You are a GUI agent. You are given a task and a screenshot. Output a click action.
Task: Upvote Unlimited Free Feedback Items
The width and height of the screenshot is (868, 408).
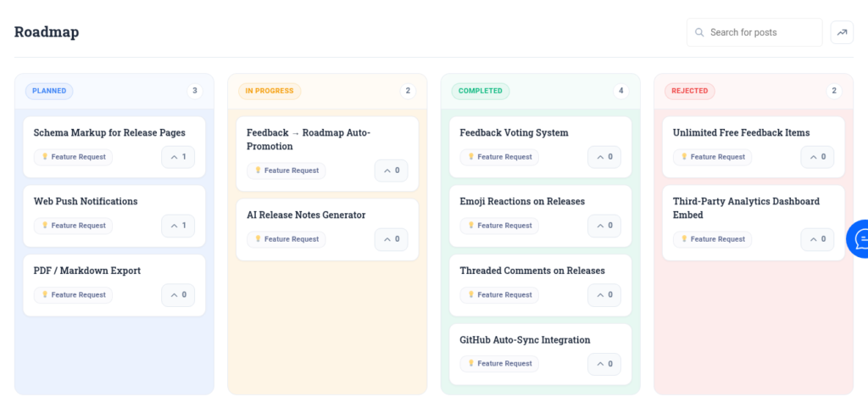(818, 157)
